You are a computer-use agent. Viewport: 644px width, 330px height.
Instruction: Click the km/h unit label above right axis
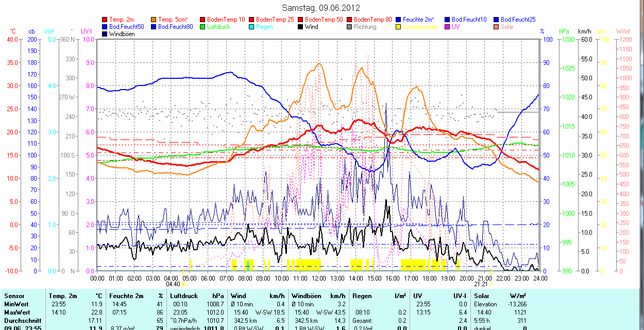[585, 31]
